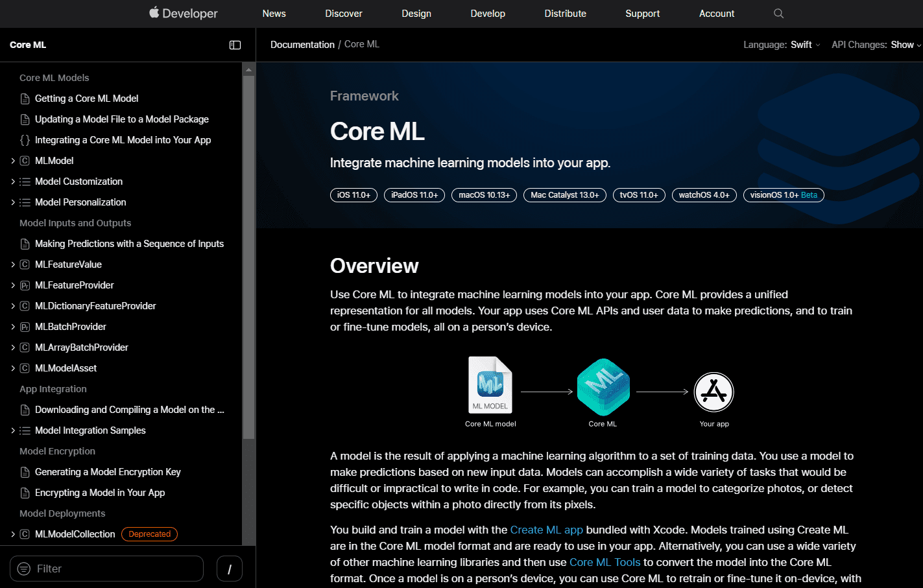The image size is (923, 588).
Task: Click the sidebar scroll up arrow
Action: (x=248, y=69)
